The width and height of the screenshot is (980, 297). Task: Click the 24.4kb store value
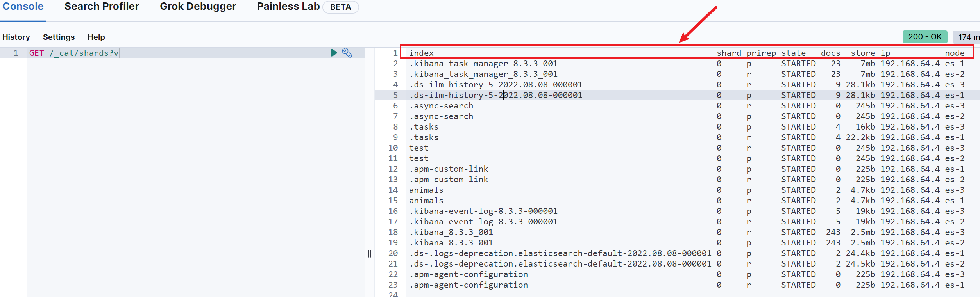coord(860,253)
